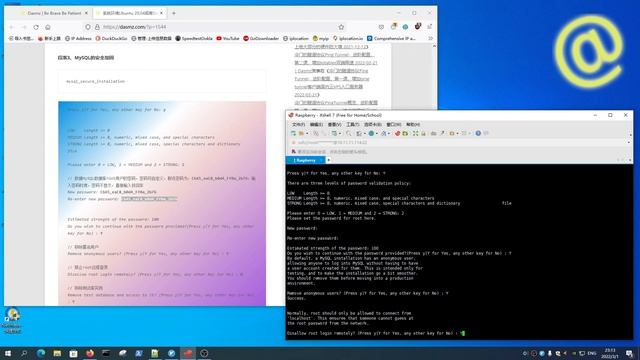Bookmark this page with the star icon
The width and height of the screenshot is (640, 360).
coord(341,27)
